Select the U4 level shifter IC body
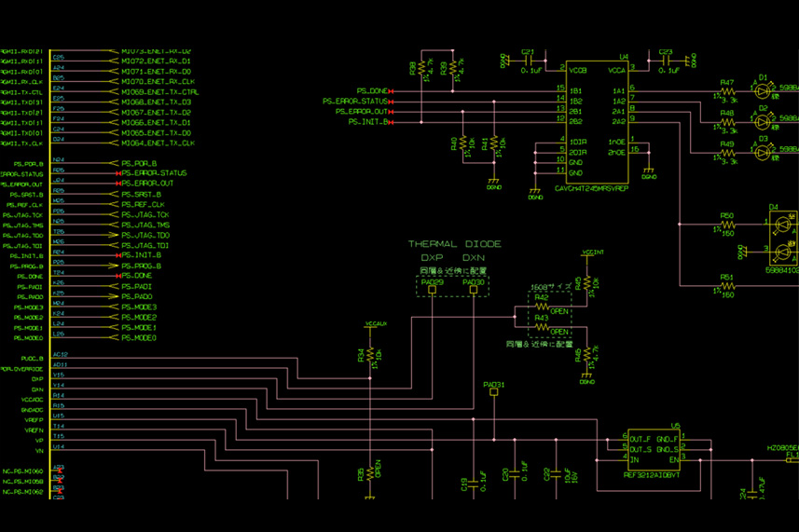Viewport: 799px width, 532px height. pyautogui.click(x=597, y=122)
